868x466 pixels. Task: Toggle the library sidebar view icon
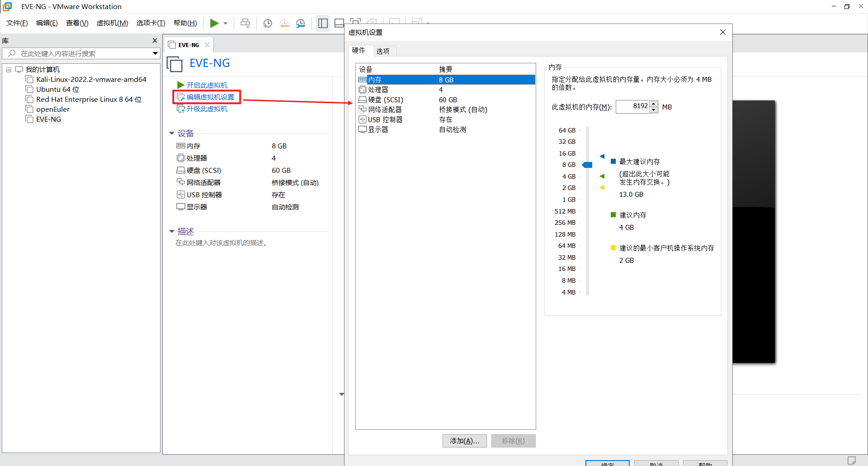323,23
